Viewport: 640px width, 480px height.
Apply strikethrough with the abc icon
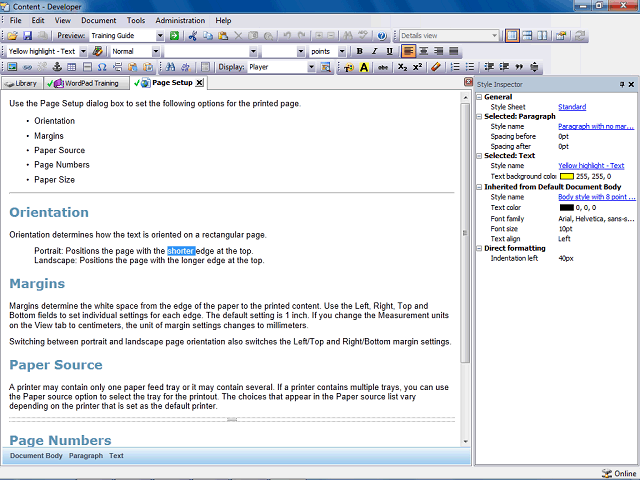(382, 67)
